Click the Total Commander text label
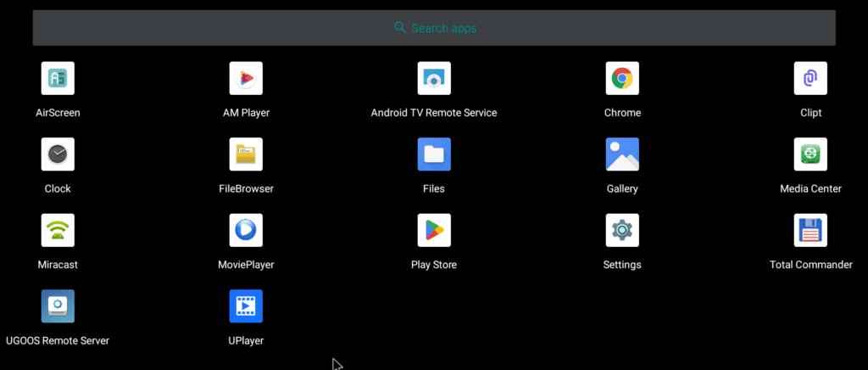868x370 pixels. click(x=810, y=265)
